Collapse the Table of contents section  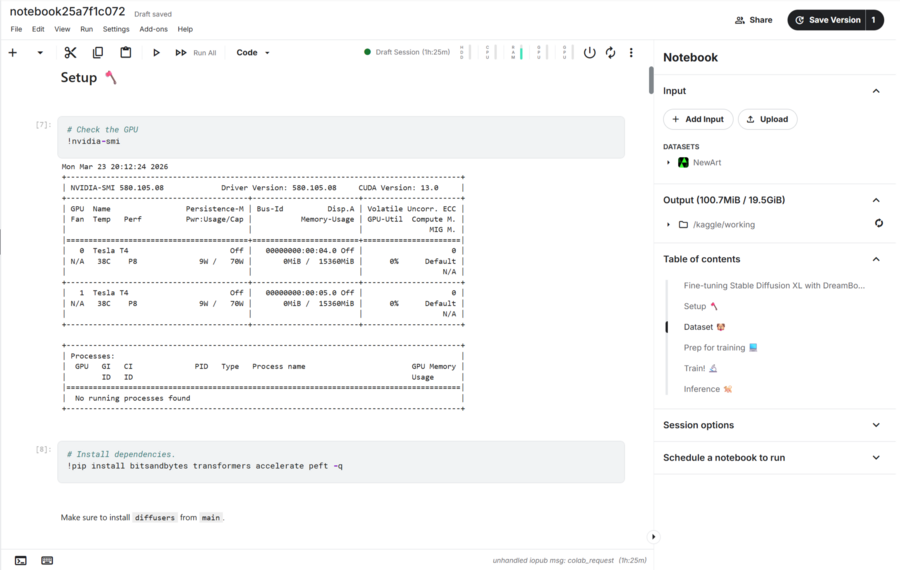(x=876, y=259)
